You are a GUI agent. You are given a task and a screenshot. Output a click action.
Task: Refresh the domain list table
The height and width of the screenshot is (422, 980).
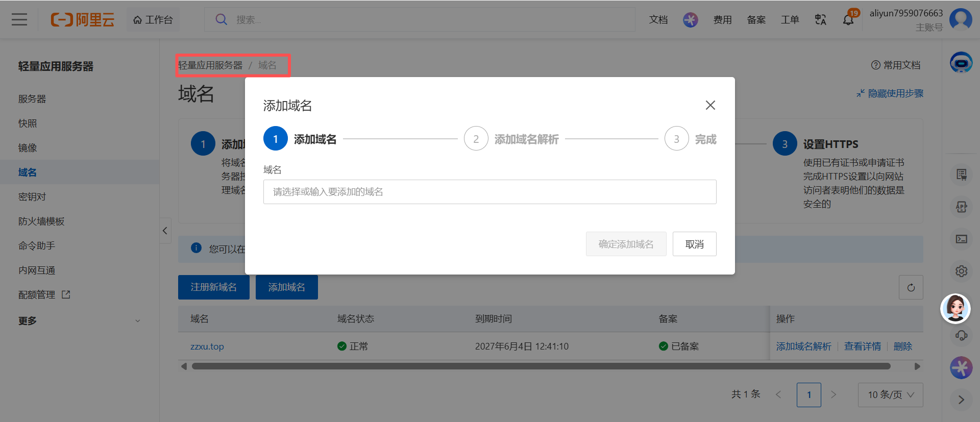(x=911, y=287)
